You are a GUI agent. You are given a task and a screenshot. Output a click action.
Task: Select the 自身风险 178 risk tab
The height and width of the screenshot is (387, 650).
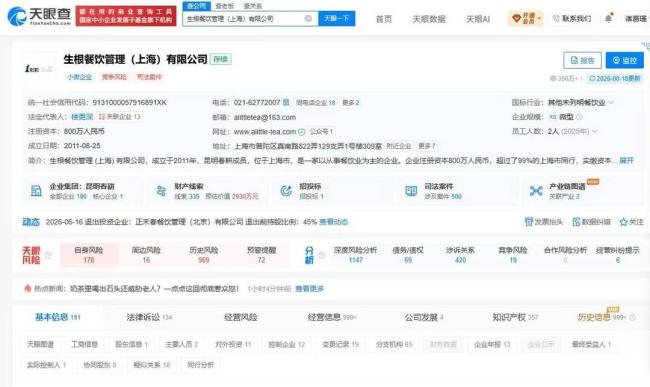(x=89, y=255)
